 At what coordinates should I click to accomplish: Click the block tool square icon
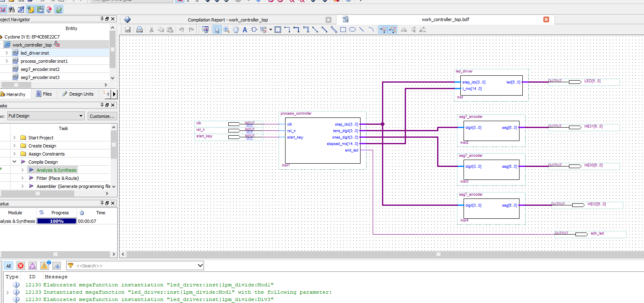point(278,30)
